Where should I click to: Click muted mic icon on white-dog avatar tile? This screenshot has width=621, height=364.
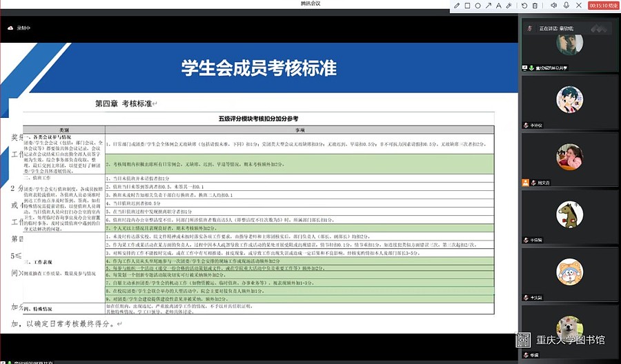526,355
